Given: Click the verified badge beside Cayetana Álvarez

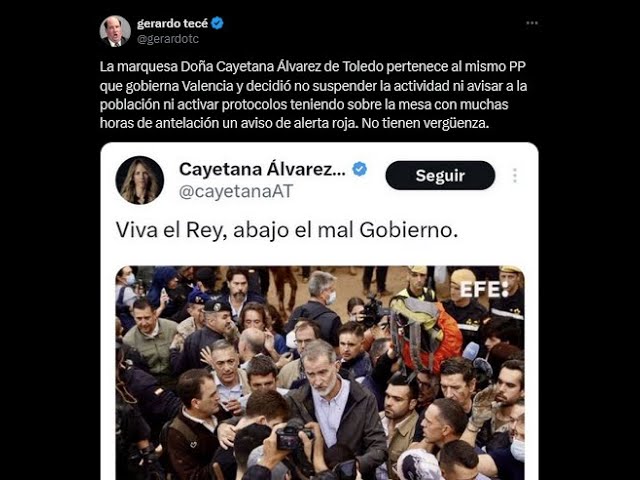Looking at the screenshot, I should (x=359, y=169).
